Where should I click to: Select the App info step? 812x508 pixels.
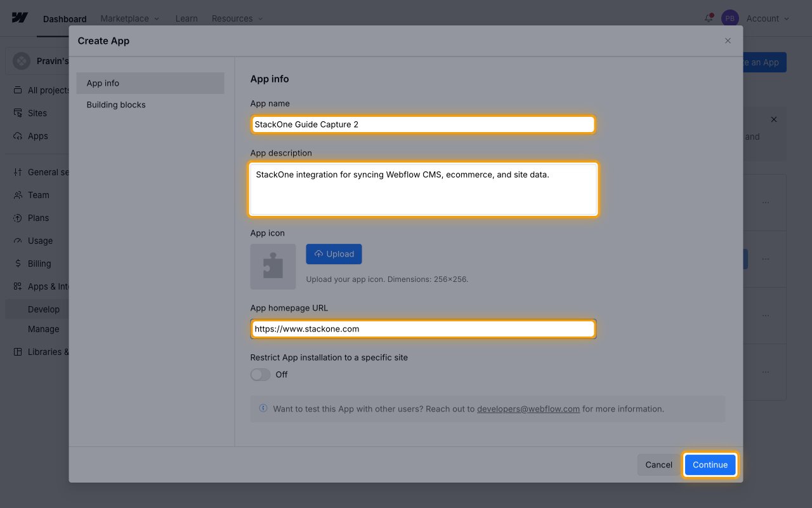point(150,83)
